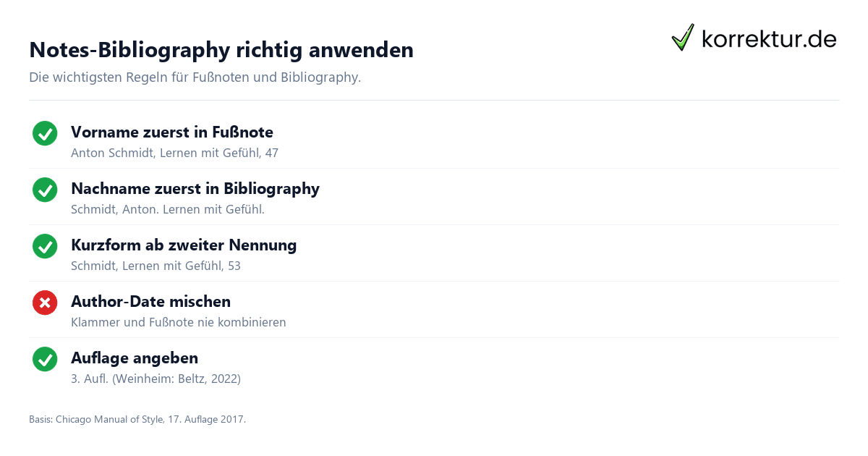Click the short form example ending in 53
This screenshot has height=456, width=868.
click(156, 266)
